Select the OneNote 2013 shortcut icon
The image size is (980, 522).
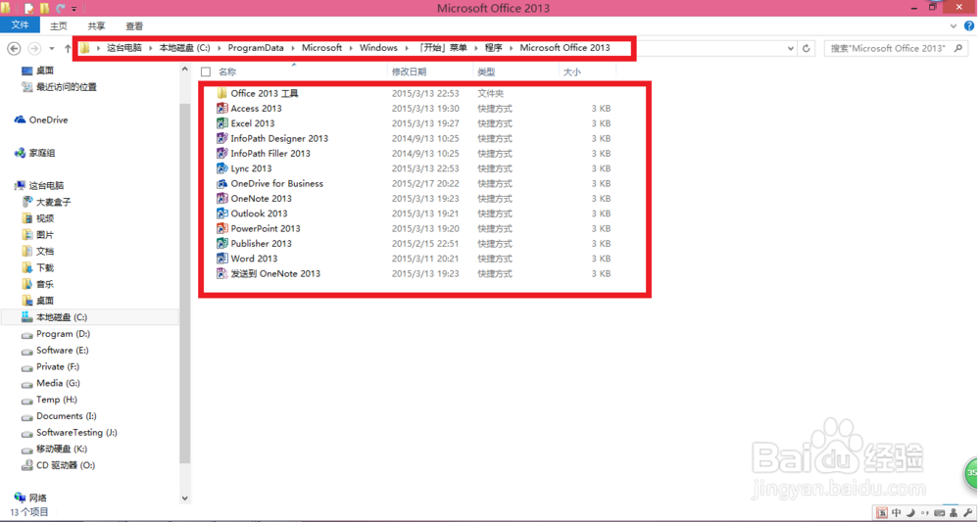(x=221, y=199)
